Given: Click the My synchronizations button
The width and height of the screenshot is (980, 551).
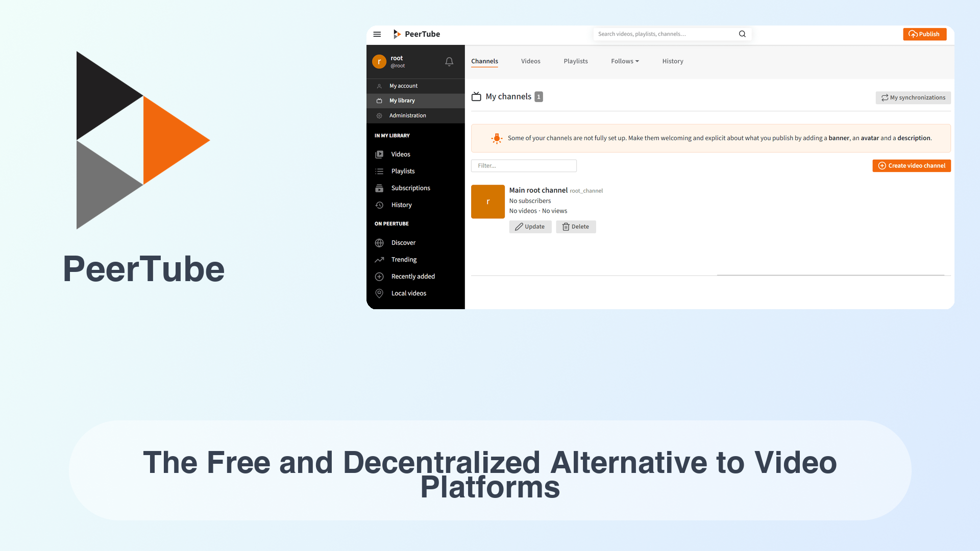Looking at the screenshot, I should (913, 97).
